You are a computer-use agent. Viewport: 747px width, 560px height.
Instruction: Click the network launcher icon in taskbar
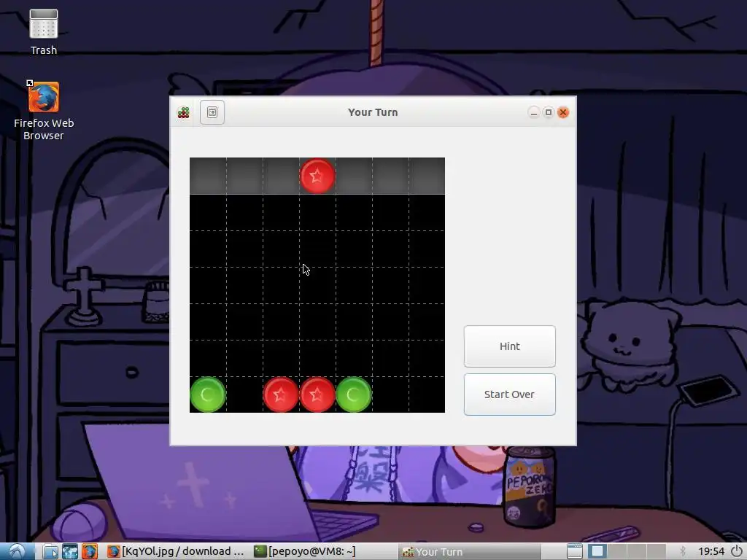[69, 551]
